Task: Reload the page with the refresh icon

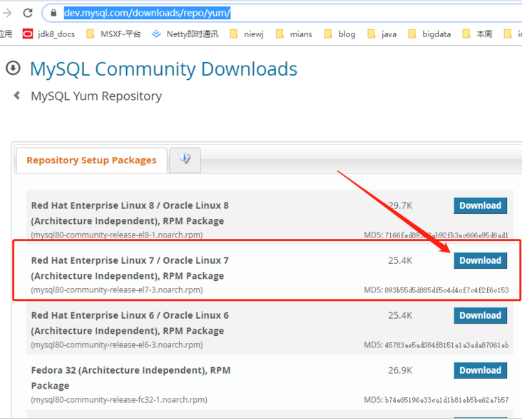Action: pyautogui.click(x=28, y=13)
